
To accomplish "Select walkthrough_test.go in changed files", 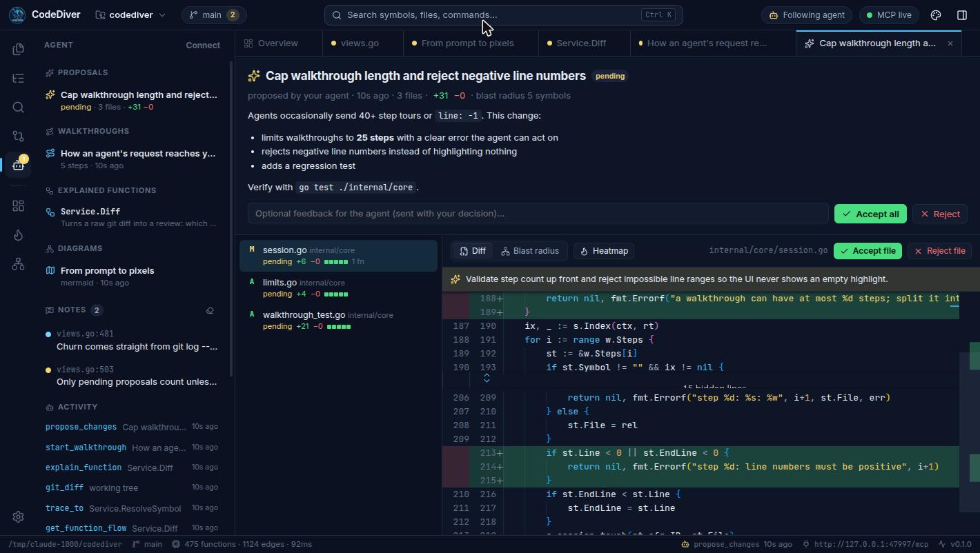I will [x=338, y=321].
